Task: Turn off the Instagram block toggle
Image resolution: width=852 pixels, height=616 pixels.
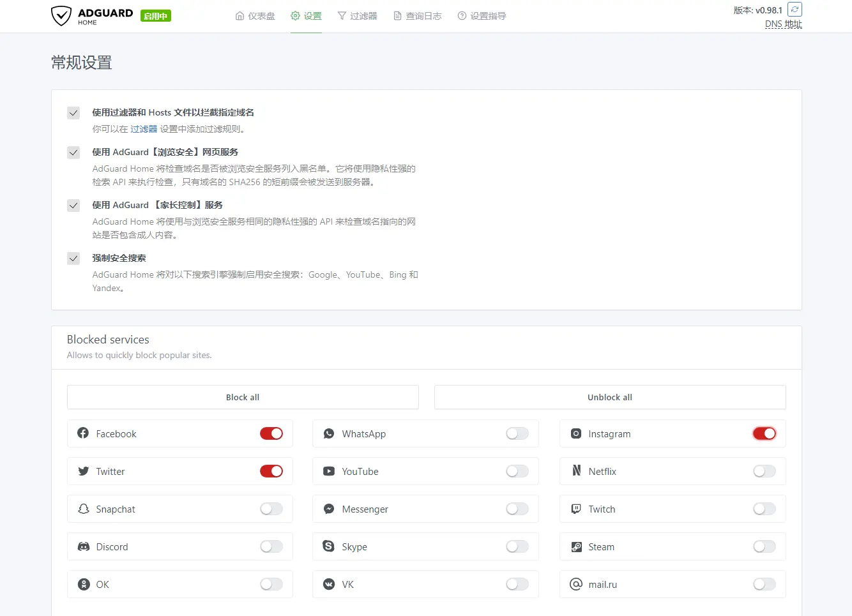Action: [x=765, y=433]
